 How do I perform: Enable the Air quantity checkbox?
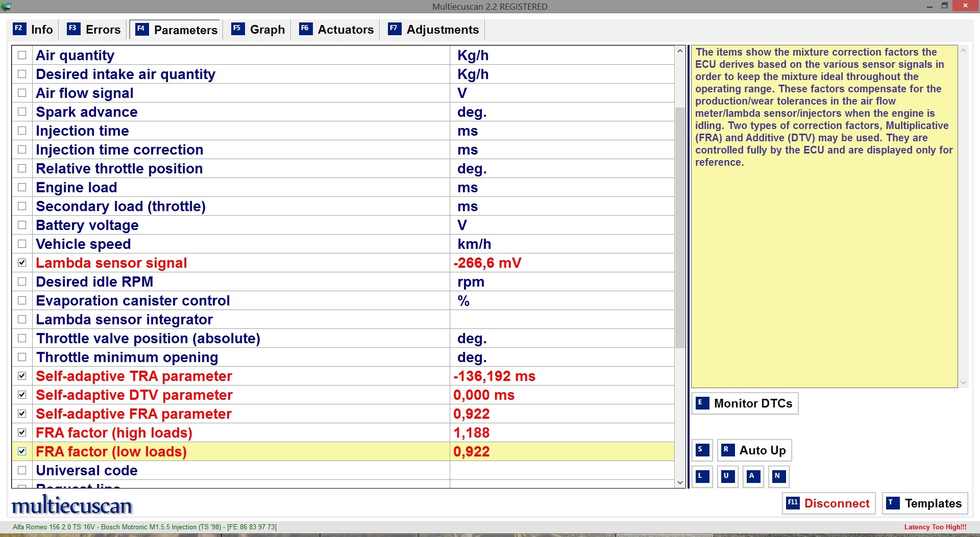coord(22,55)
